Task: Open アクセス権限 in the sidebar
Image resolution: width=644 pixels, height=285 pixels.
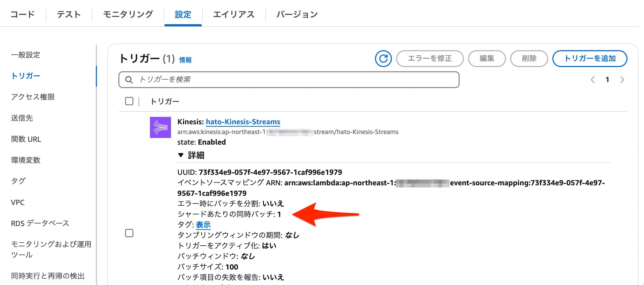Action: coord(33,97)
